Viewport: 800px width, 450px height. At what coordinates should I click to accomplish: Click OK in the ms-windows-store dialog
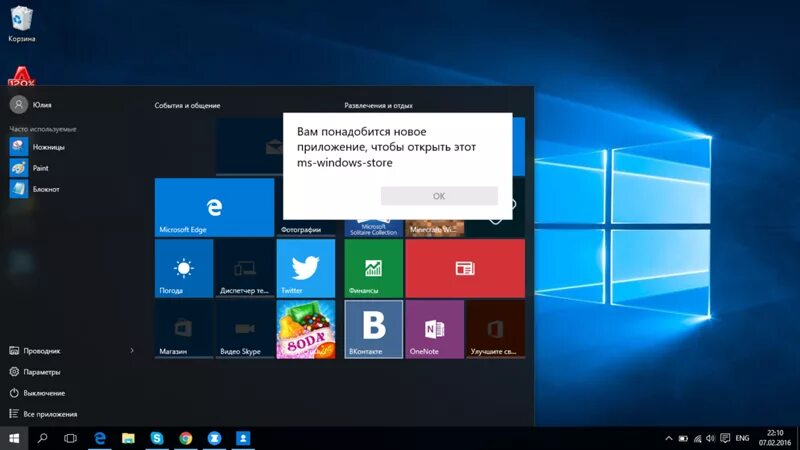(439, 196)
